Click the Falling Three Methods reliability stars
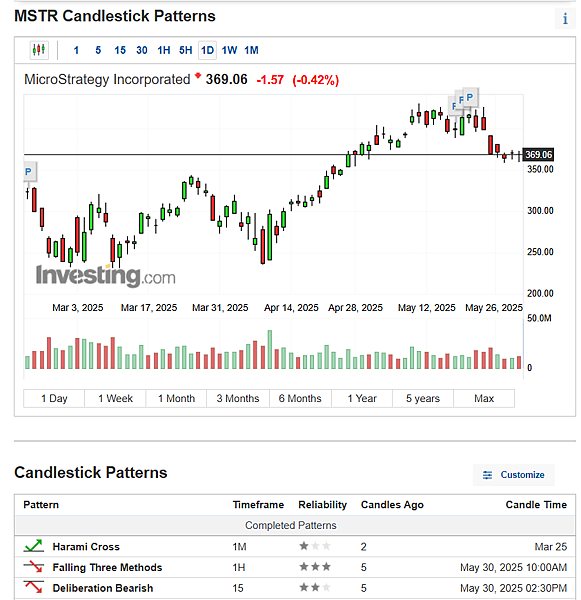 [x=315, y=567]
